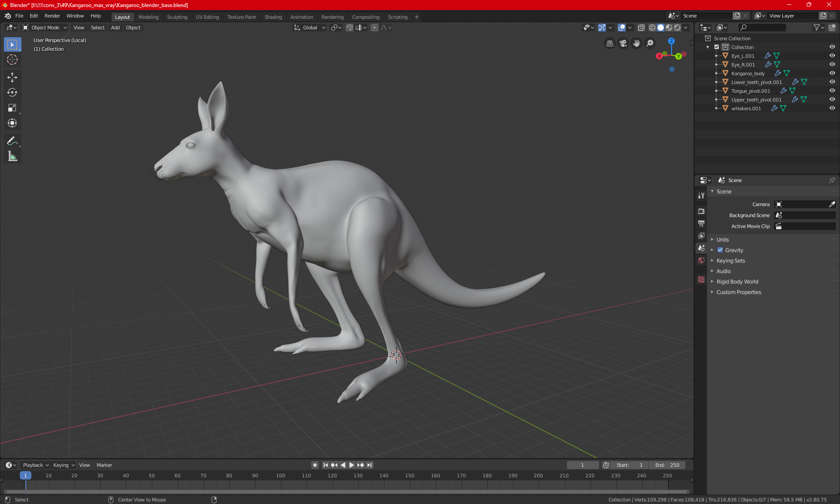Jump to the timeline start frame
This screenshot has height=504, width=840.
(x=325, y=465)
